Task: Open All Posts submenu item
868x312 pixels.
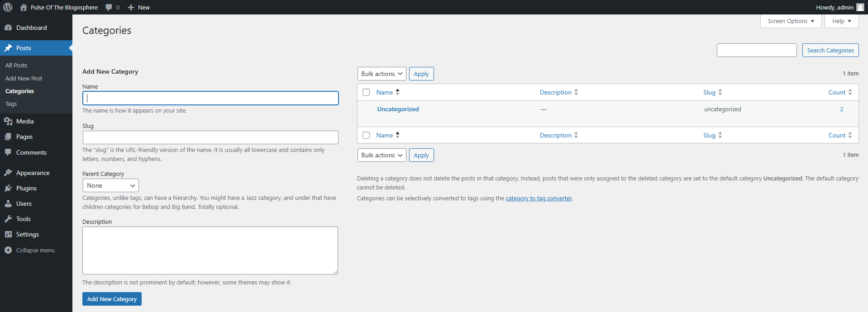Action: click(16, 66)
